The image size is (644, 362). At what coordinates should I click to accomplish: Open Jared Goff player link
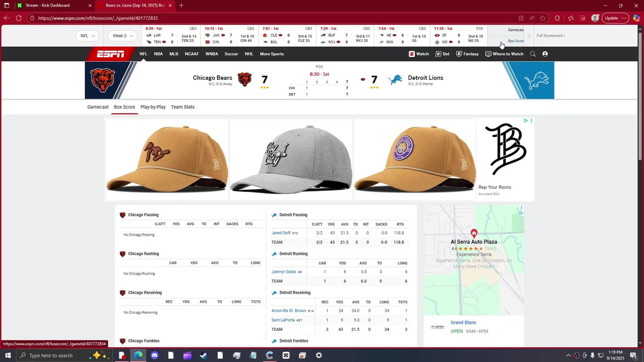click(x=281, y=233)
